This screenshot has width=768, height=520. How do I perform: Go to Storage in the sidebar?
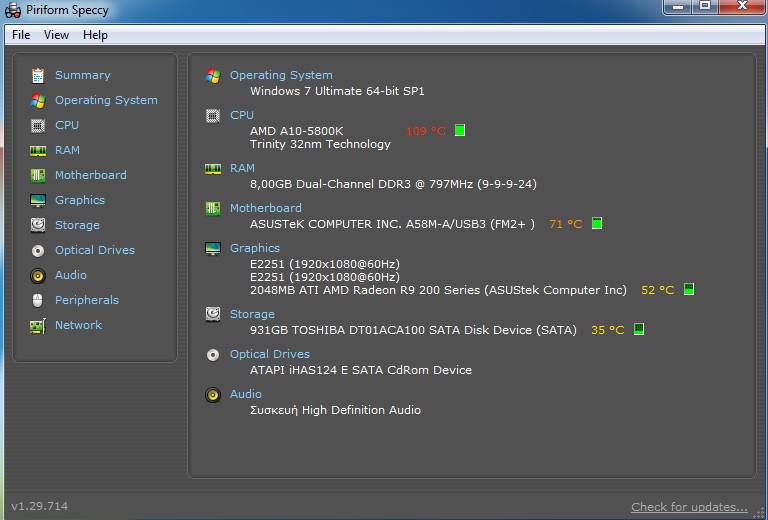click(77, 225)
